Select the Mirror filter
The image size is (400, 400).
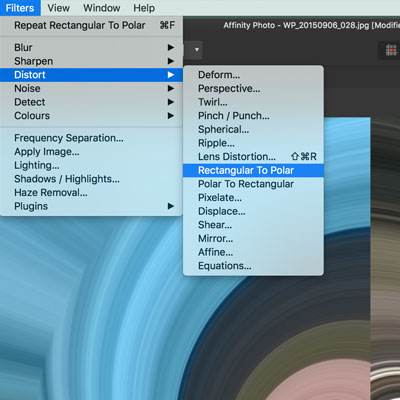point(253,239)
